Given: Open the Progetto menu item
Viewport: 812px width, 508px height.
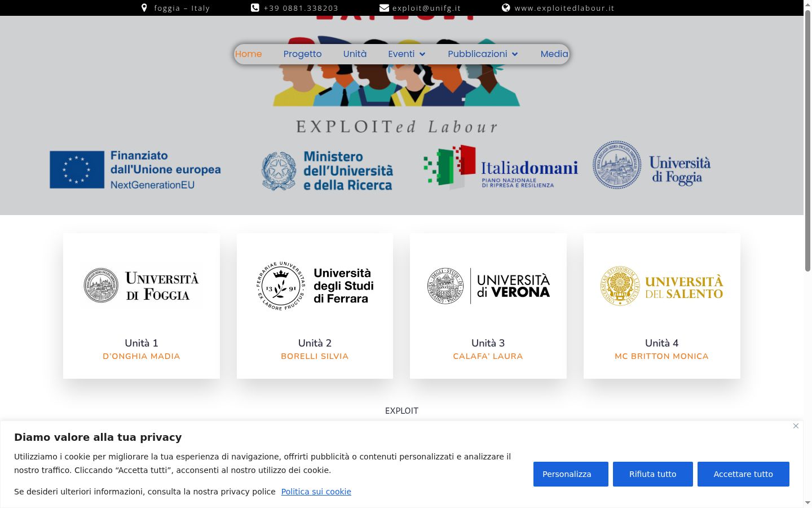Looking at the screenshot, I should [302, 54].
